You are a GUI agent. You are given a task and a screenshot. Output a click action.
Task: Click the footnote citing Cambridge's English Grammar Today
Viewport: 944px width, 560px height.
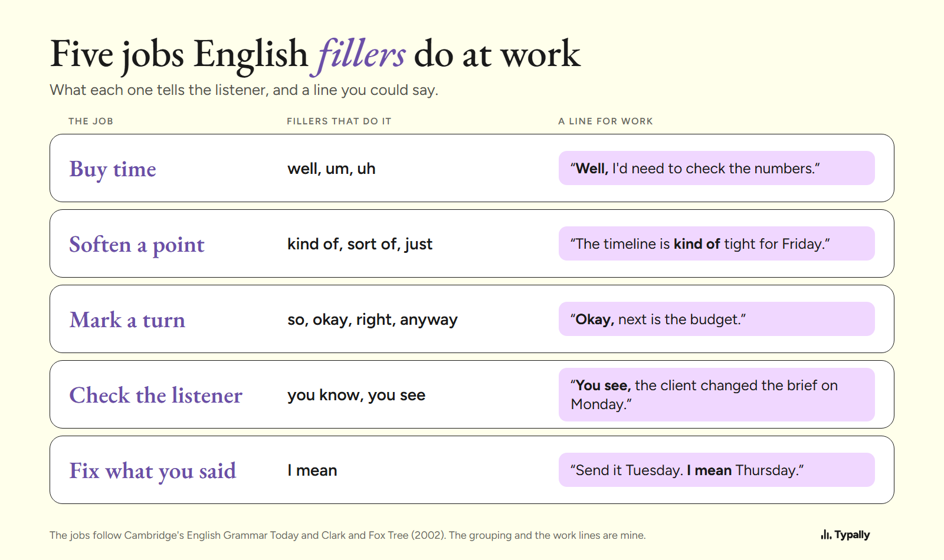tap(348, 535)
